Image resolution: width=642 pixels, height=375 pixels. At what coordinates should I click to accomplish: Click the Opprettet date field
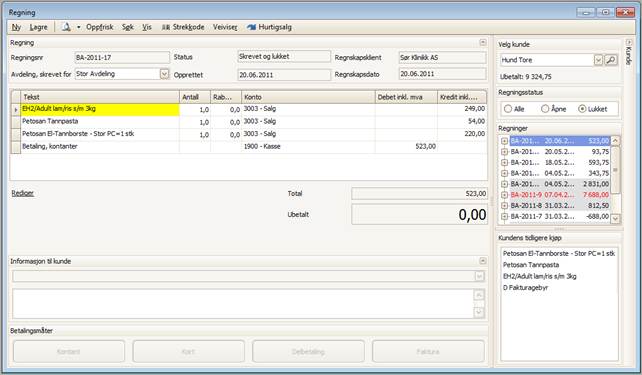click(284, 75)
